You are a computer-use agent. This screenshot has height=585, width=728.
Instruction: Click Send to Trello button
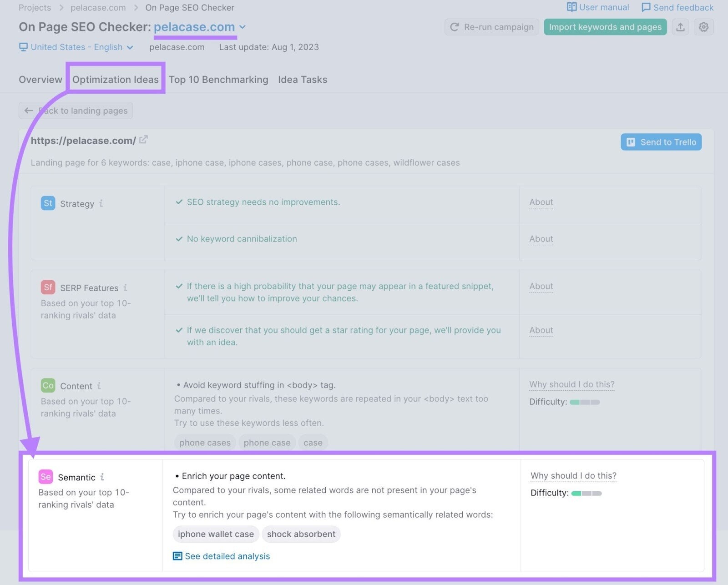pos(661,142)
